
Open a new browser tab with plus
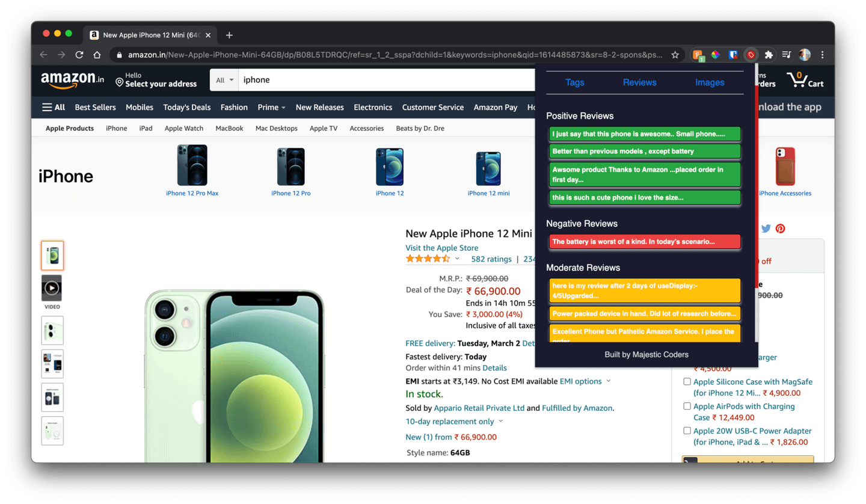(x=229, y=35)
